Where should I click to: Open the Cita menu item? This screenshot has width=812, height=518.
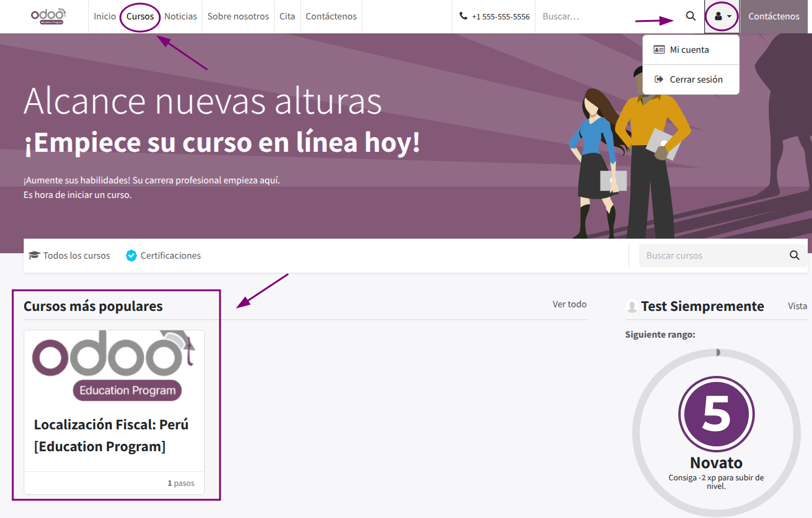pos(287,16)
